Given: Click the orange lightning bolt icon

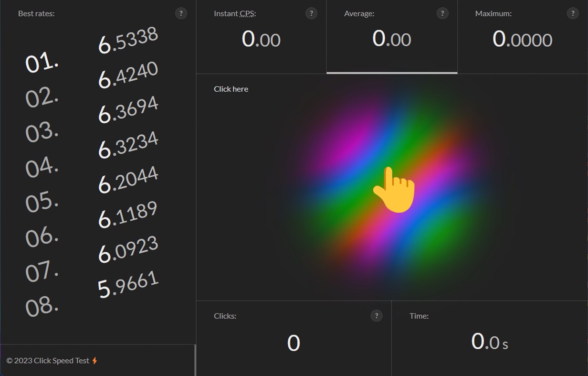Looking at the screenshot, I should click(94, 361).
